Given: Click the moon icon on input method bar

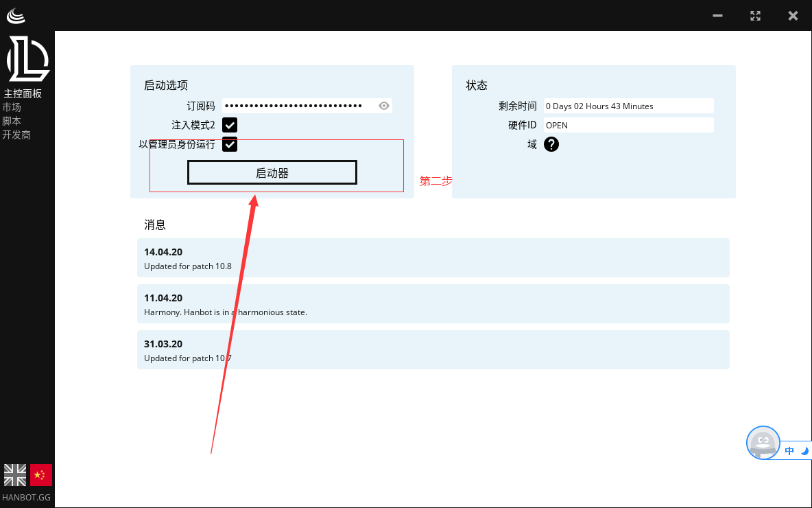Looking at the screenshot, I should click(x=804, y=451).
